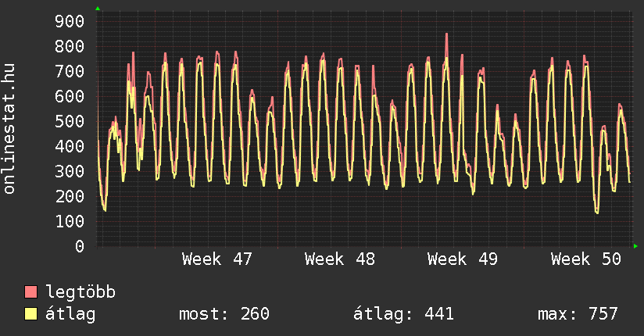Click the onlinestat.hu vertical label
The image size is (644, 336).
[x=9, y=129]
